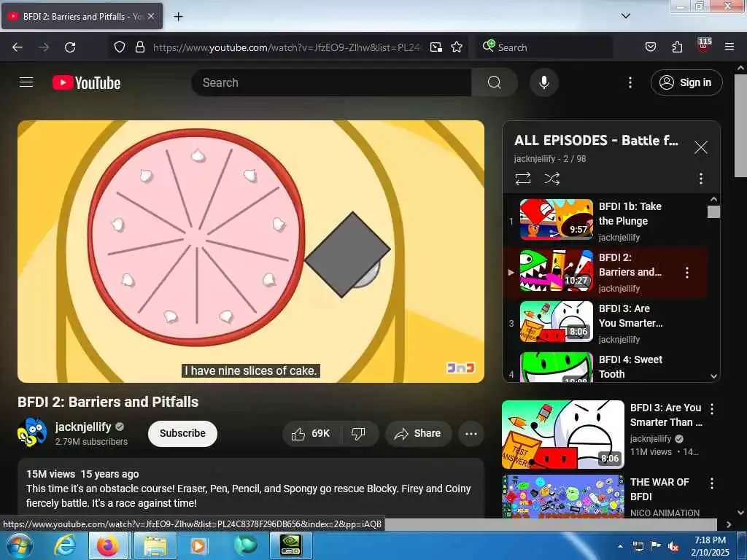Open options for recommended BFDI 3 video
Image resolution: width=747 pixels, height=560 pixels.
tap(712, 408)
